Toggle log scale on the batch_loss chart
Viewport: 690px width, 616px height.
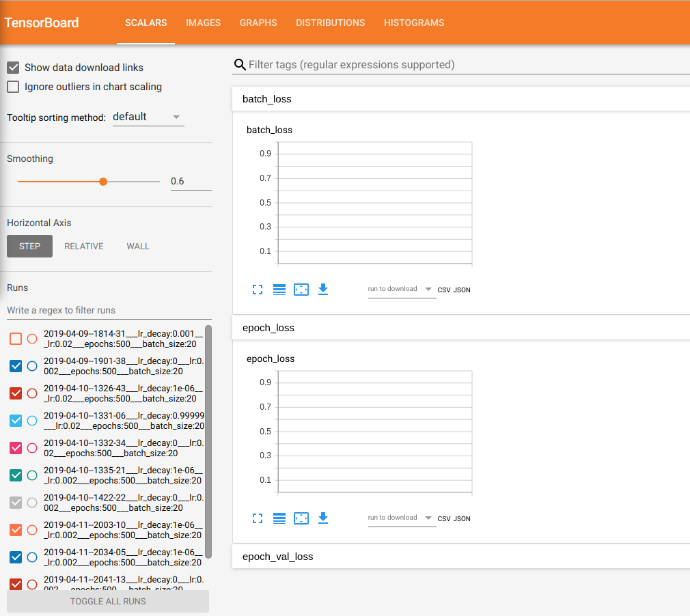[279, 289]
